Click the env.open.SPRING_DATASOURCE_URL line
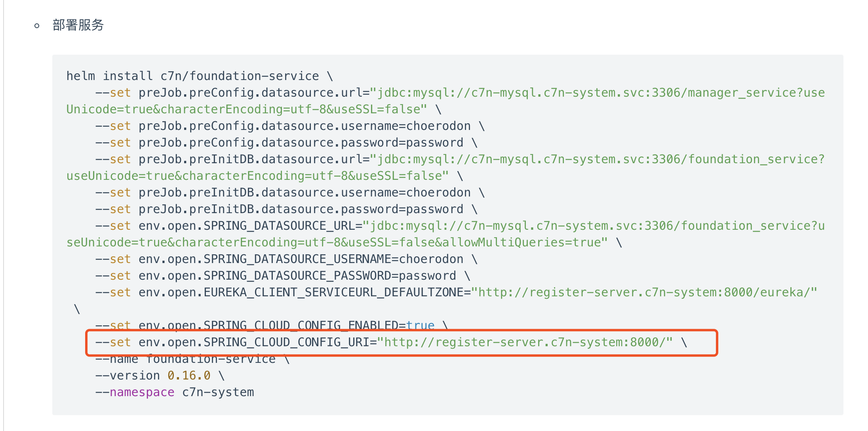 (x=460, y=225)
